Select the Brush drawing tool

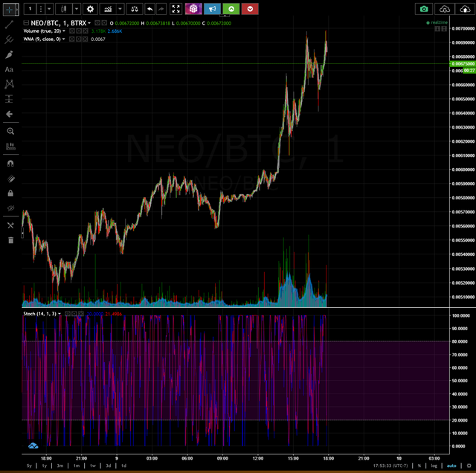[x=10, y=54]
